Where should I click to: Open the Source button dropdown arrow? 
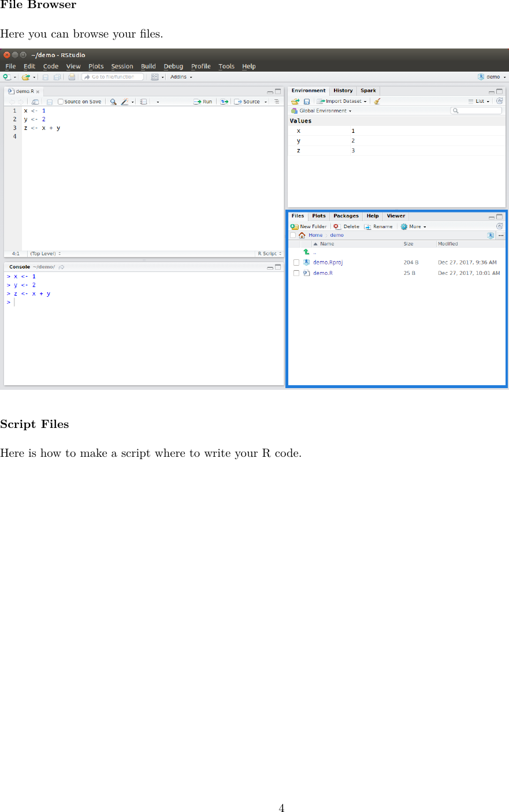[266, 102]
